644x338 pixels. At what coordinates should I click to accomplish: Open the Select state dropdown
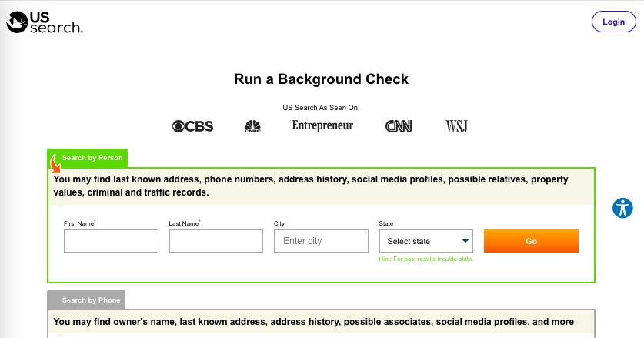click(x=426, y=241)
